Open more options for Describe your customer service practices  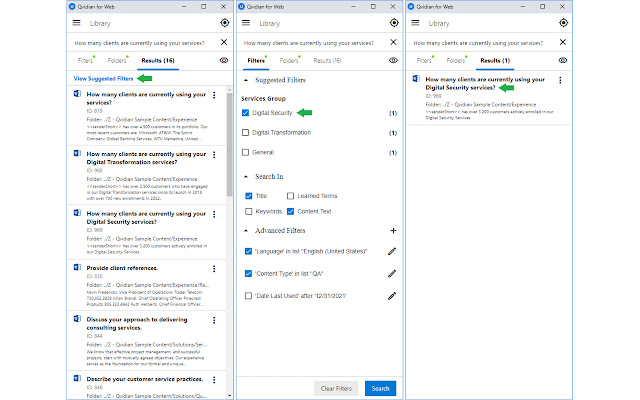pos(214,380)
